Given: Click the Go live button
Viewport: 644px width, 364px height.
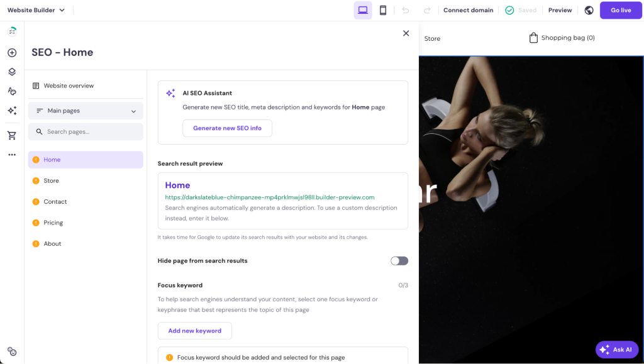Looking at the screenshot, I should (x=621, y=10).
